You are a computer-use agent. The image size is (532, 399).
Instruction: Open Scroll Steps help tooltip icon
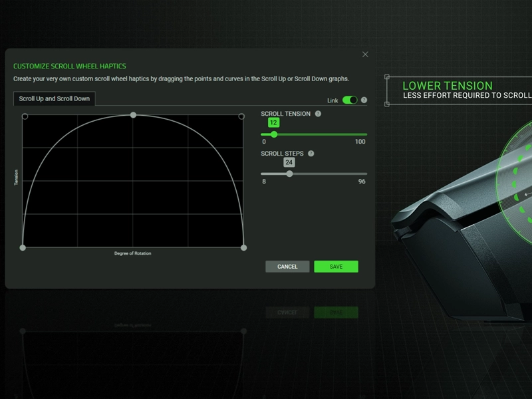pyautogui.click(x=311, y=153)
